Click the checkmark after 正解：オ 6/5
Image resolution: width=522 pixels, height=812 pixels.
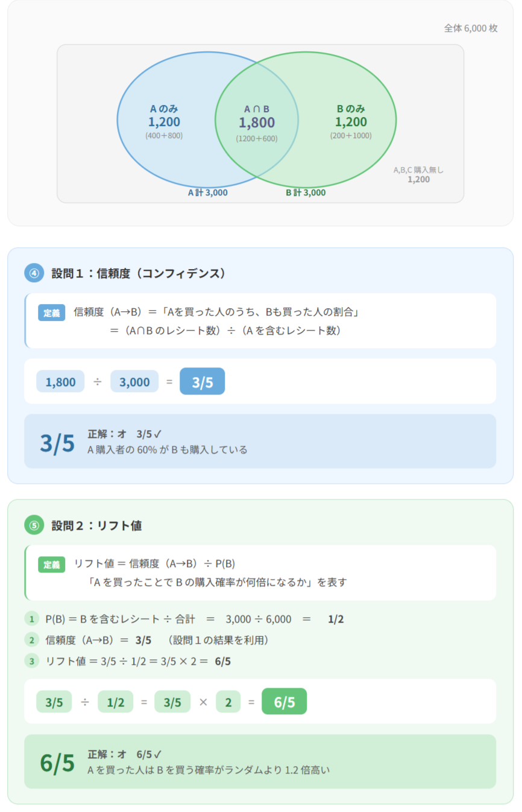pos(158,754)
